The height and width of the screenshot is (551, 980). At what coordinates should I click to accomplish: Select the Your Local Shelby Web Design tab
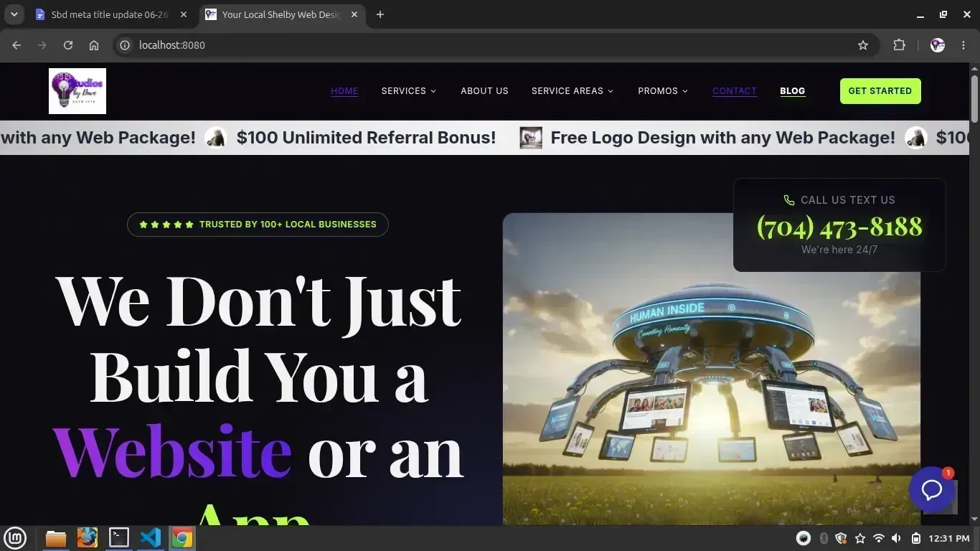pos(281,14)
